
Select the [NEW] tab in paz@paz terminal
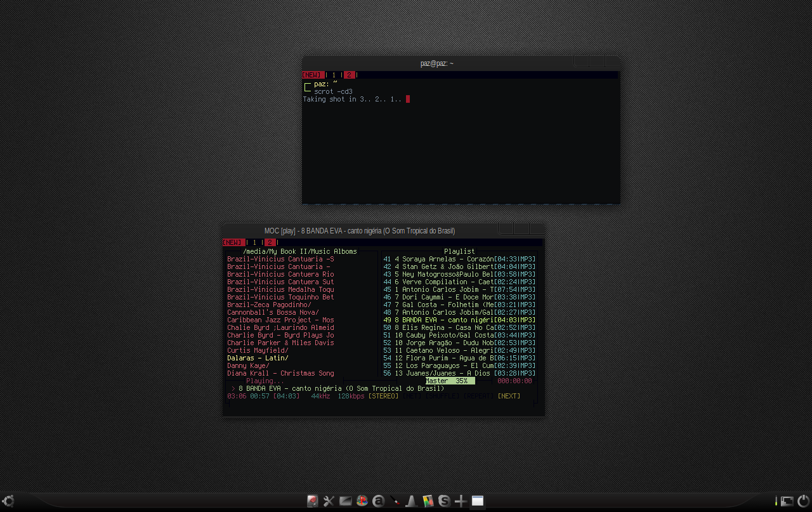[313, 75]
